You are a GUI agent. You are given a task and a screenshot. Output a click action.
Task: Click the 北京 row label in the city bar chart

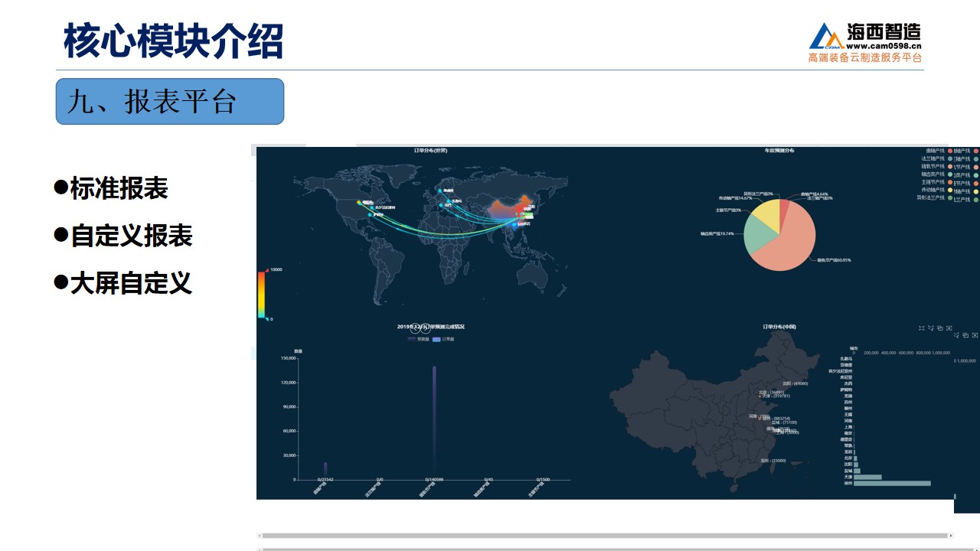[848, 458]
